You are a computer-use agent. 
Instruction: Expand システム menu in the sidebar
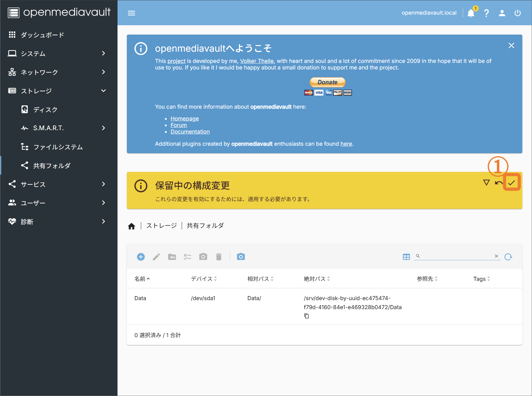click(59, 54)
